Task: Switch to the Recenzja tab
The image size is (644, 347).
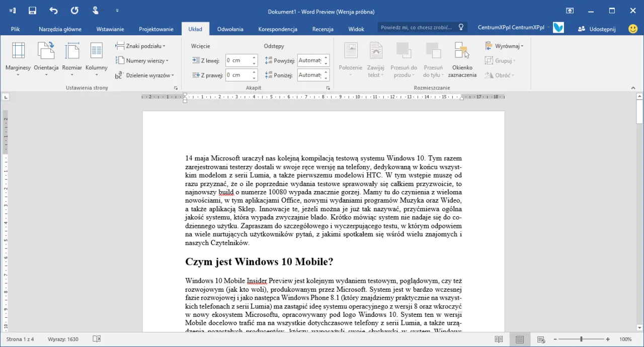Action: pos(323,29)
